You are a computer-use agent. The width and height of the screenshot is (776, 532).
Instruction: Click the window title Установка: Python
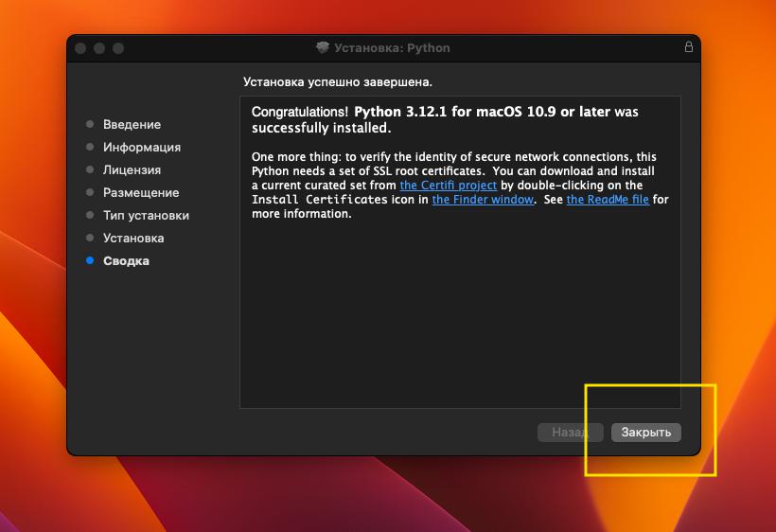coord(392,48)
